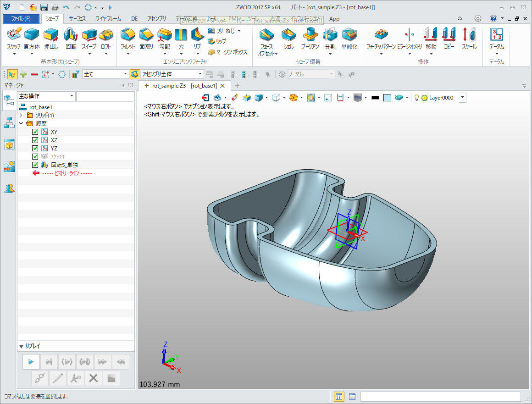Select the 分割 (Divide) tool
The image size is (532, 404).
pos(330,39)
